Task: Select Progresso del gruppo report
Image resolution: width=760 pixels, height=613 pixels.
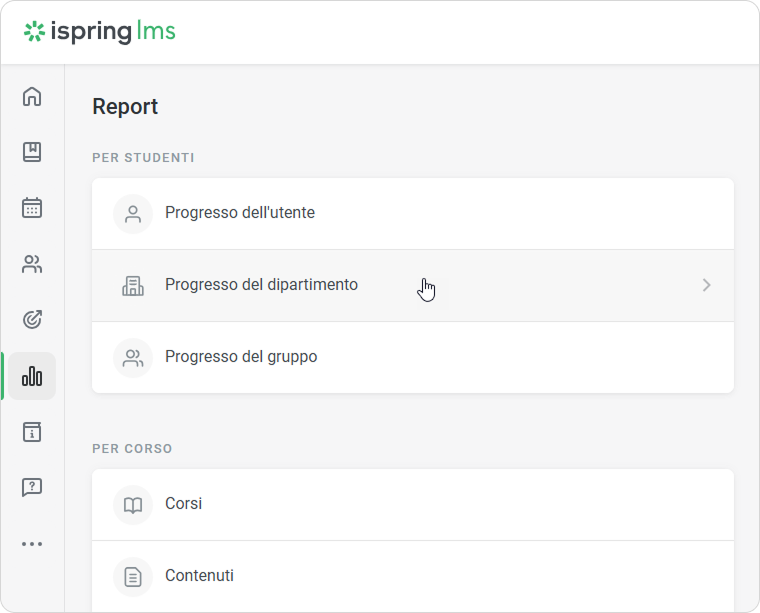Action: pos(241,357)
